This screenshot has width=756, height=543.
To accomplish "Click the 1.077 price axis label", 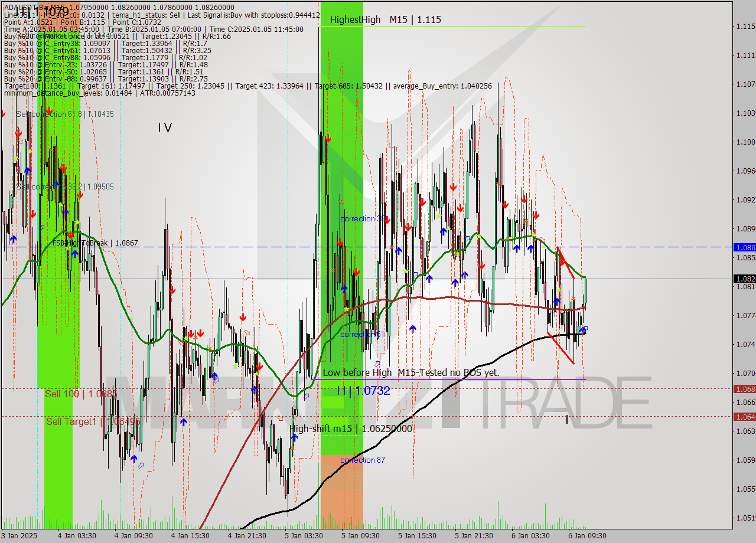I will pyautogui.click(x=746, y=316).
